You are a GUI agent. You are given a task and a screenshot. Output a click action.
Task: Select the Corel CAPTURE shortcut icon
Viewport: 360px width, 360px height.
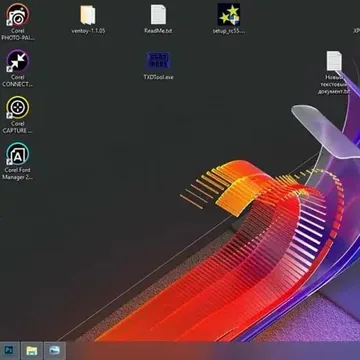point(17,108)
